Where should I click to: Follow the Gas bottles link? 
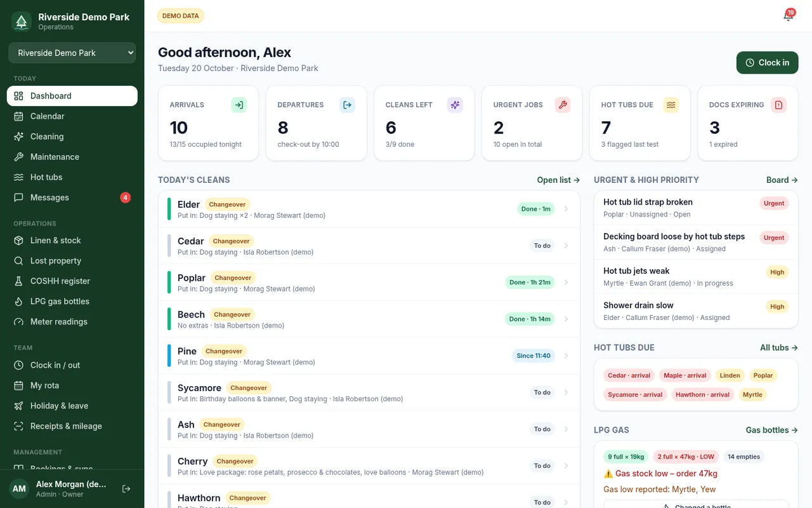(x=772, y=430)
